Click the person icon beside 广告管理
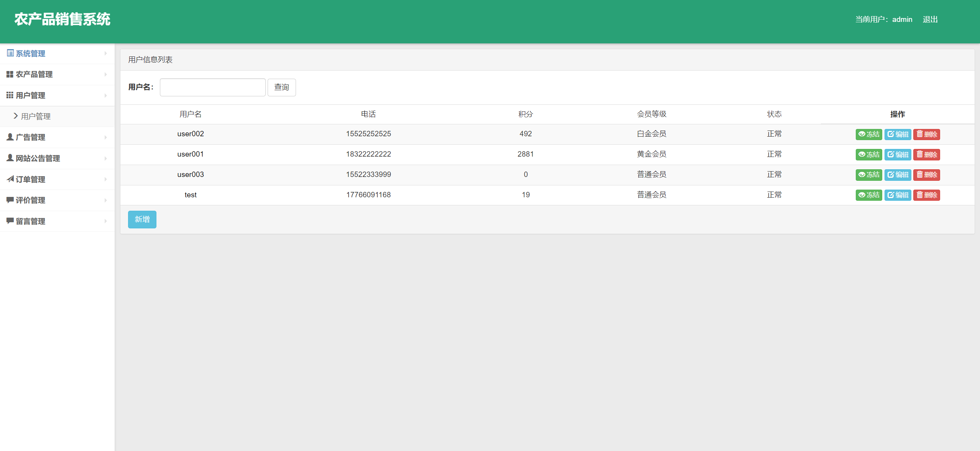This screenshot has width=980, height=451. [10, 137]
